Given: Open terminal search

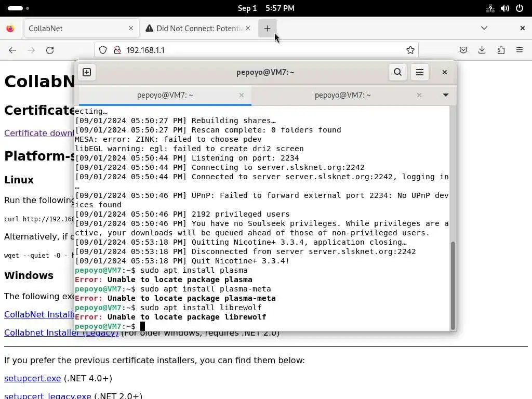Looking at the screenshot, I should (x=397, y=72).
